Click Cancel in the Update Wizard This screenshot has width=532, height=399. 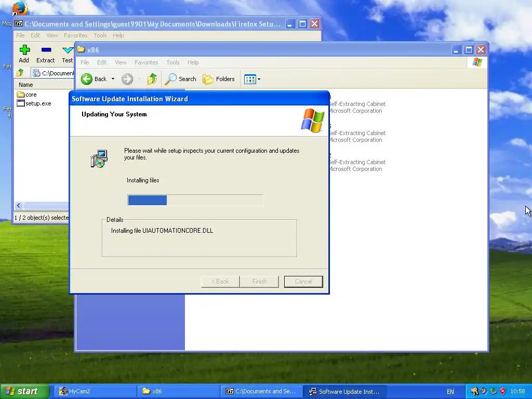[303, 282]
